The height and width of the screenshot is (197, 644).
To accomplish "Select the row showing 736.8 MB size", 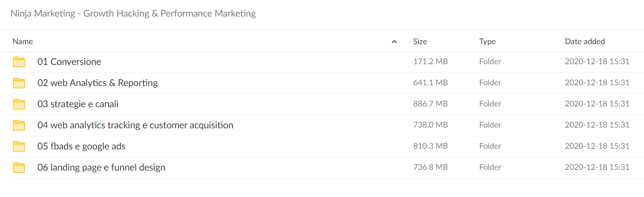I will [x=327, y=168].
